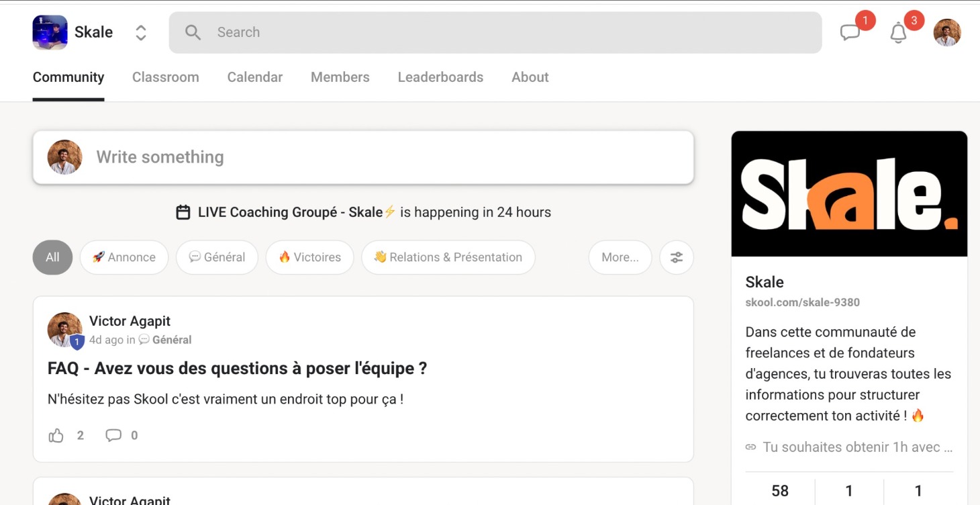Switch to the About tab
Viewport: 980px width, 505px height.
(x=530, y=77)
